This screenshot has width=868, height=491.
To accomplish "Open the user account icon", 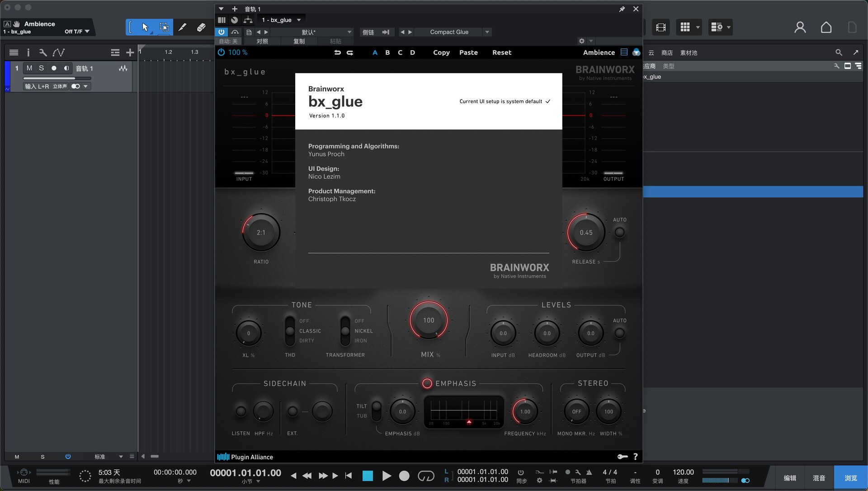I will tap(800, 27).
